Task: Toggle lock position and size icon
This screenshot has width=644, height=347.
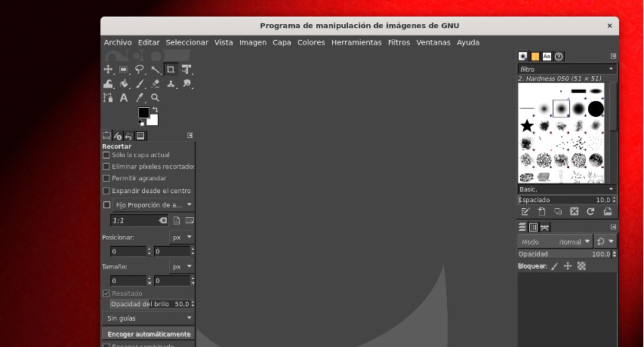Action: coord(568,266)
